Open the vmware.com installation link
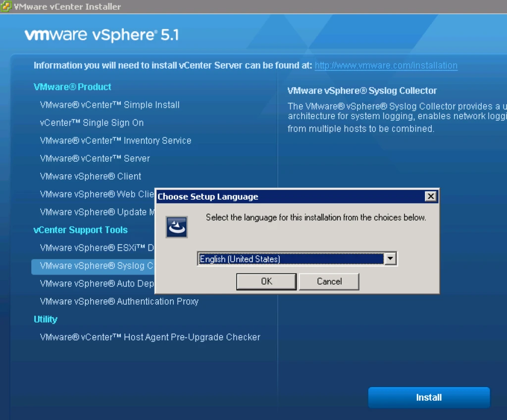 point(386,66)
